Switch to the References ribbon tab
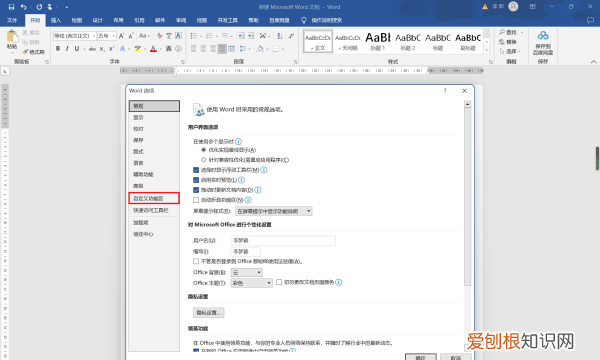600x360 pixels. [x=139, y=20]
